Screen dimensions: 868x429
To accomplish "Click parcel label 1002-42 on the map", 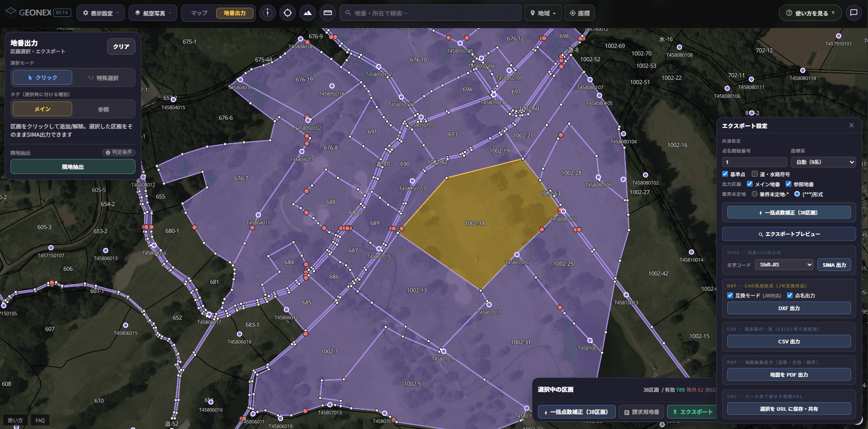I will [x=658, y=274].
